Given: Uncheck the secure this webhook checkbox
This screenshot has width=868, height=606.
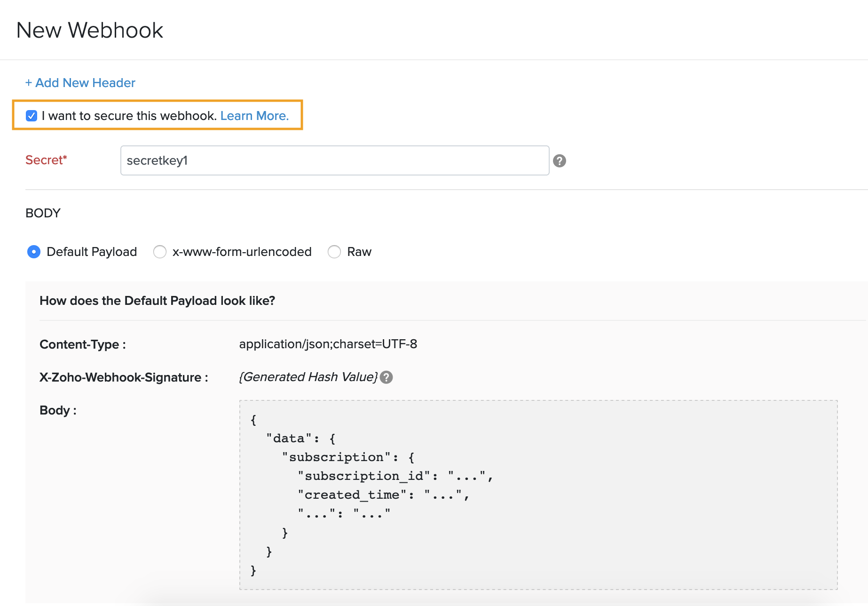Looking at the screenshot, I should 32,116.
